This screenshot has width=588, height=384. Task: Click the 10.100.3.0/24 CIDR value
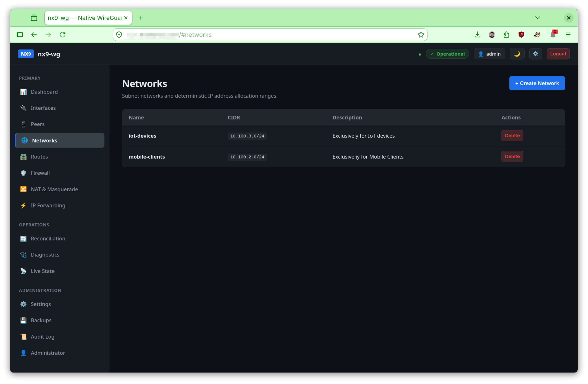247,136
